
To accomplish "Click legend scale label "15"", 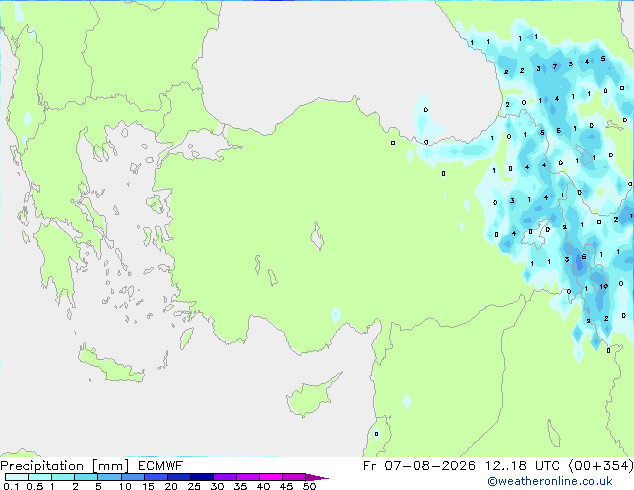I will pyautogui.click(x=148, y=486).
